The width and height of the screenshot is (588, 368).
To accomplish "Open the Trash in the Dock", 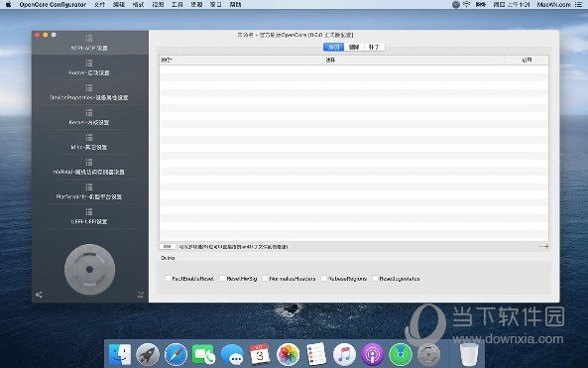I will 469,354.
